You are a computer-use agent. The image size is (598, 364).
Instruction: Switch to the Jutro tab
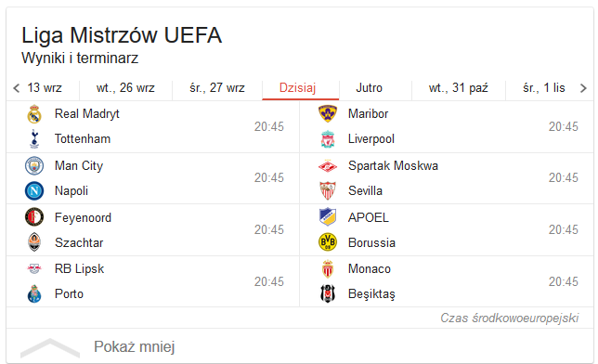click(x=370, y=88)
